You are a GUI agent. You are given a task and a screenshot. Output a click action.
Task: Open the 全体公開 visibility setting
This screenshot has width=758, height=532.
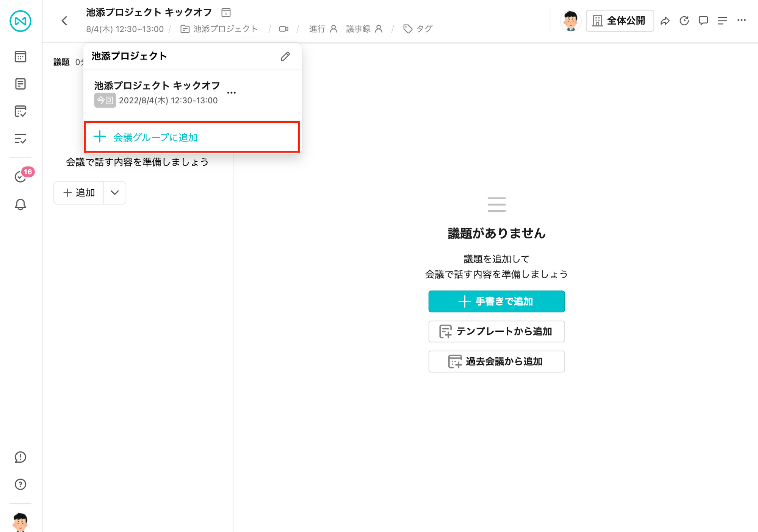click(620, 21)
